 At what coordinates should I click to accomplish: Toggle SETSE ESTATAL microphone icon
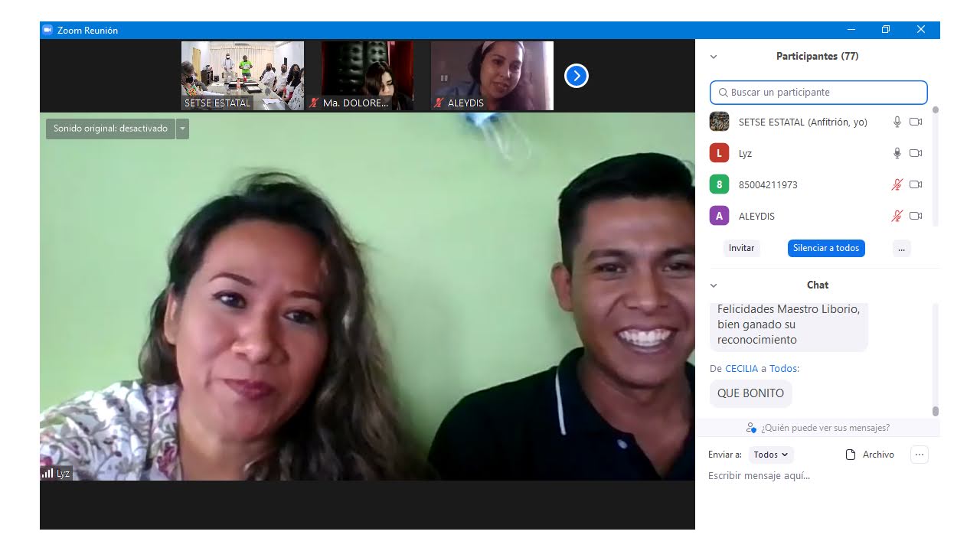coord(897,122)
